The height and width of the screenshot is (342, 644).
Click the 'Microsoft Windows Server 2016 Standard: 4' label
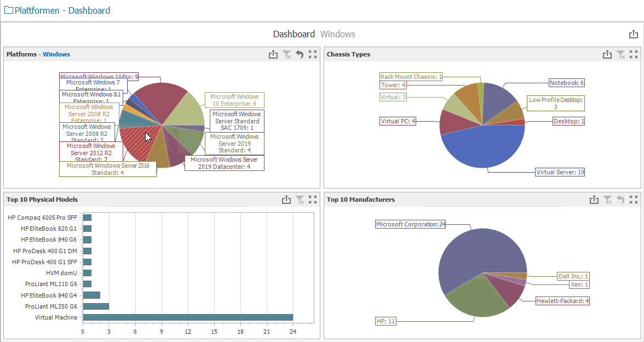[x=107, y=169]
